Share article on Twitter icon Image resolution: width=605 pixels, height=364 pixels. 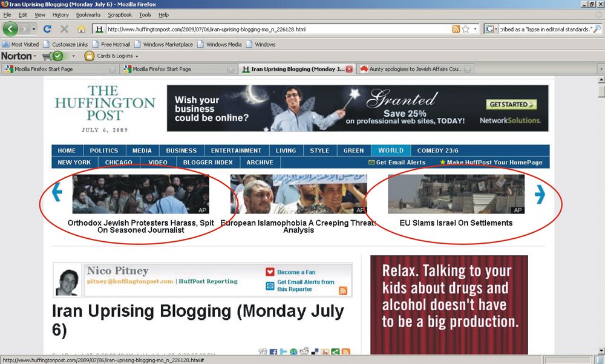[284, 352]
